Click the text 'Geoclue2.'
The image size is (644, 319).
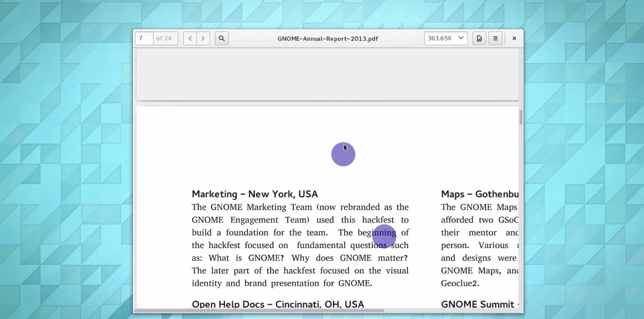coord(460,283)
